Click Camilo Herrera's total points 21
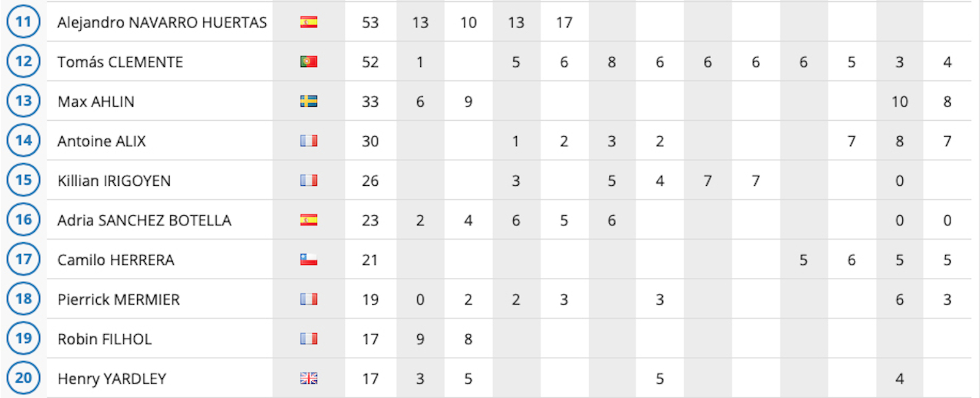 (370, 260)
